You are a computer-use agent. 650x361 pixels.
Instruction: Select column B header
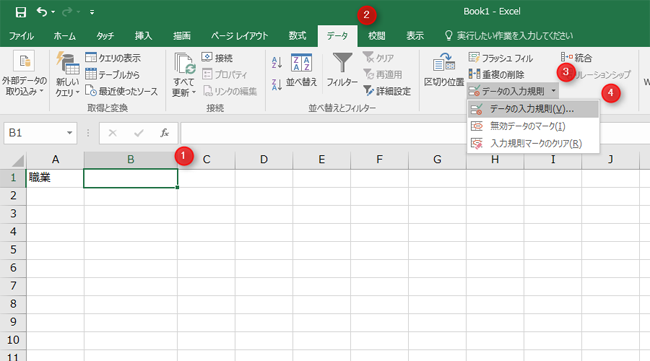pyautogui.click(x=131, y=160)
